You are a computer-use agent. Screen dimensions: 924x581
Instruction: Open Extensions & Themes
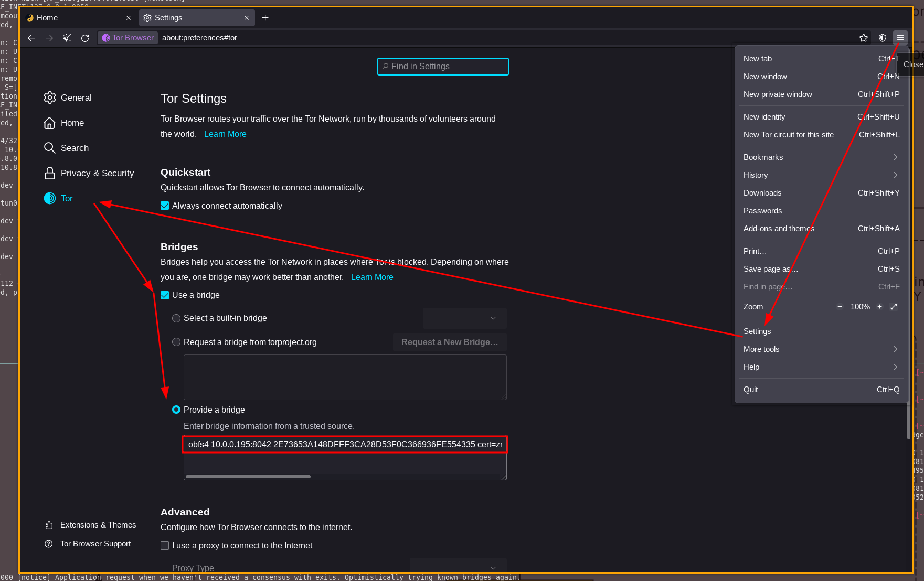(x=90, y=525)
